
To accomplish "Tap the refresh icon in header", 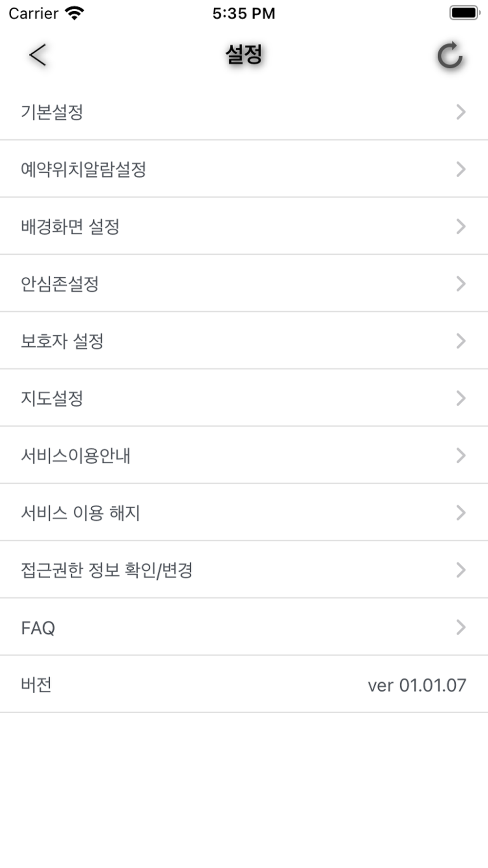I will [450, 55].
